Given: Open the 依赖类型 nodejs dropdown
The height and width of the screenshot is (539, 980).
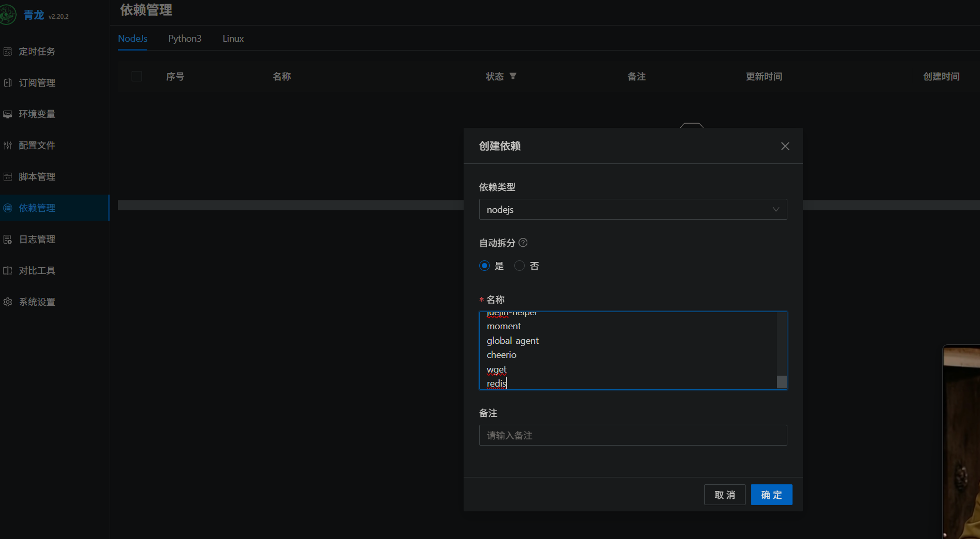Looking at the screenshot, I should click(633, 209).
